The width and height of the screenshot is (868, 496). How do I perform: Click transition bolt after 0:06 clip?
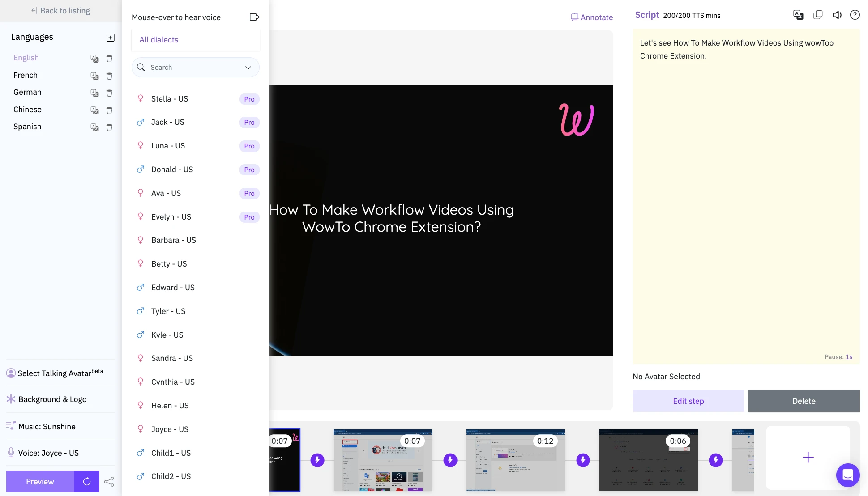point(716,460)
